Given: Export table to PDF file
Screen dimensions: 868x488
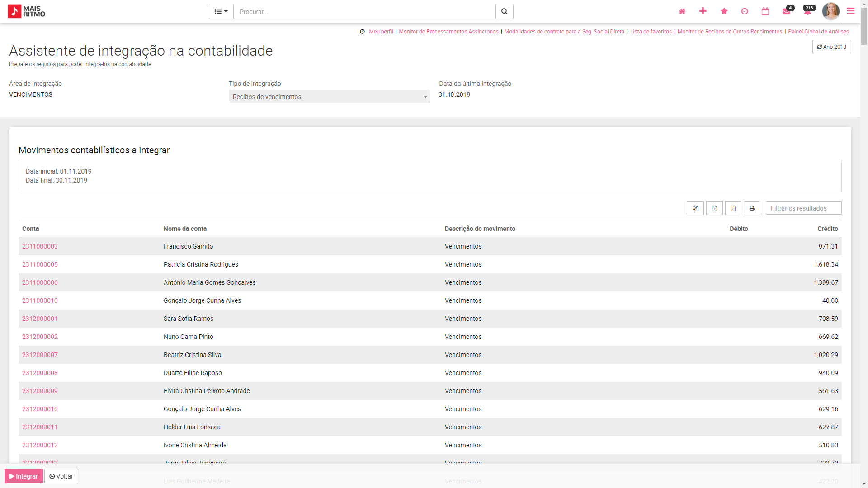Looking at the screenshot, I should [733, 208].
